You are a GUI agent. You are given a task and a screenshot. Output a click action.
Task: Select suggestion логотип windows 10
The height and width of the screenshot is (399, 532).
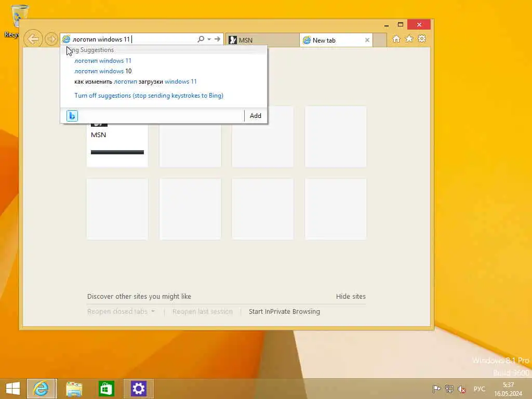(x=103, y=71)
